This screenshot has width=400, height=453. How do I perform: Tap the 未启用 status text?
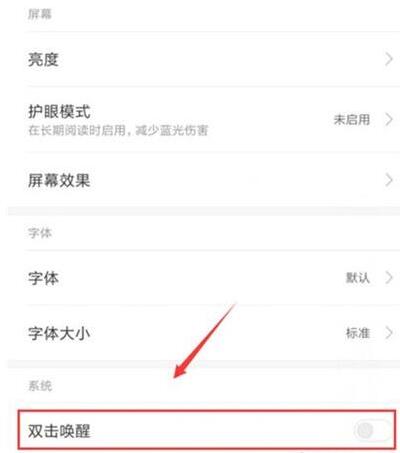pyautogui.click(x=352, y=119)
